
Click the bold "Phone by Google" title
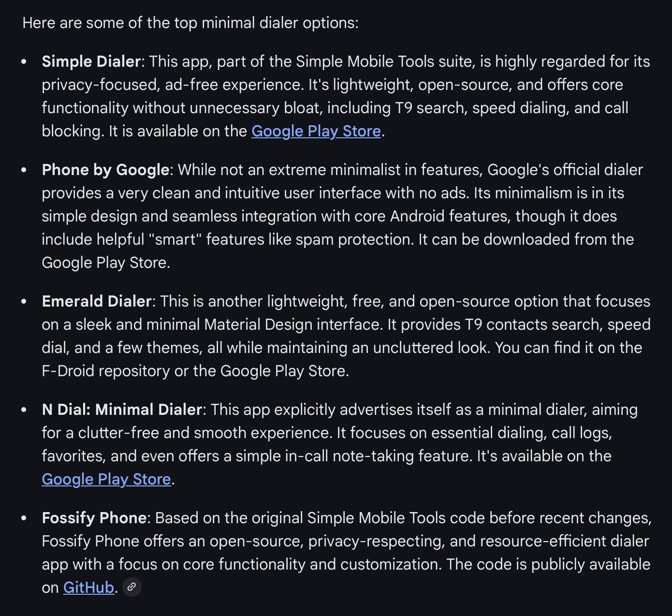tap(105, 170)
